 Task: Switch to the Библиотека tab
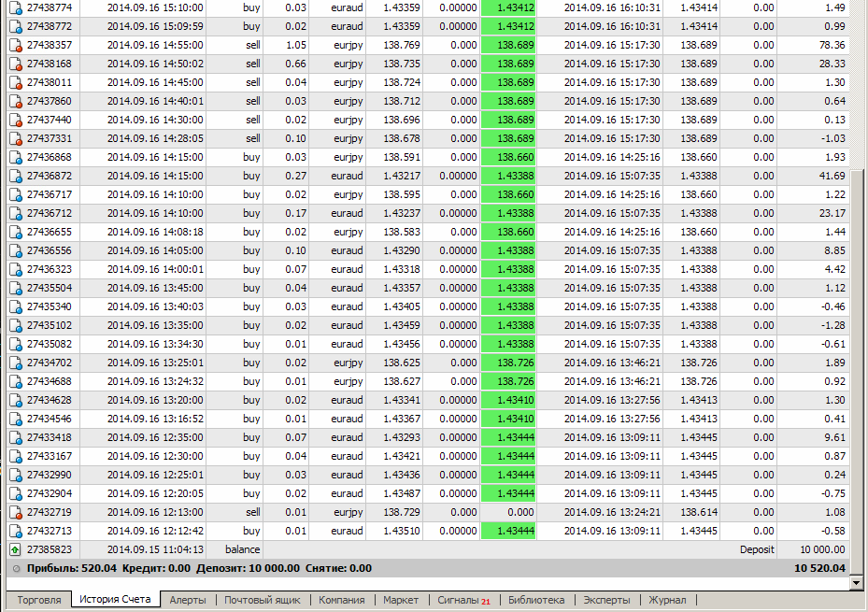point(536,600)
